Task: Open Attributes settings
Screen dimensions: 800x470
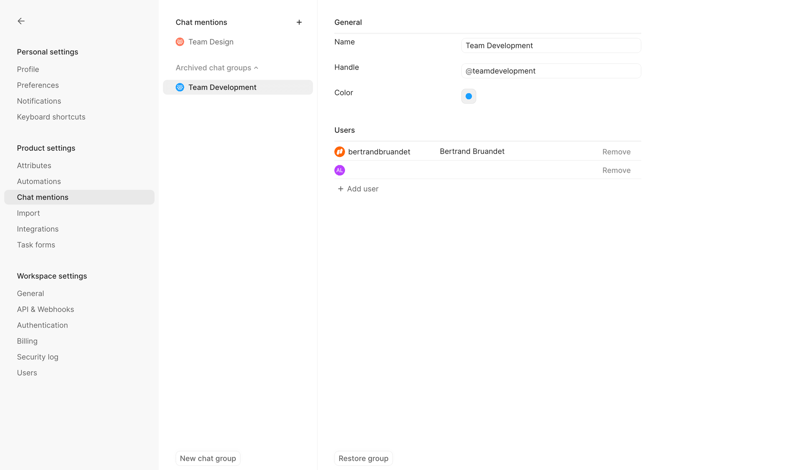Action: click(34, 165)
